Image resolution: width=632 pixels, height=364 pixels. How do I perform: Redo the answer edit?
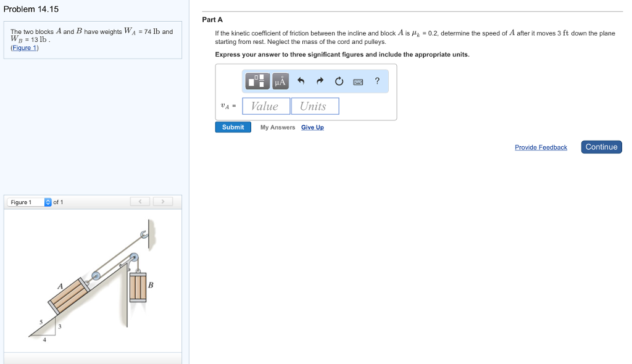click(320, 81)
